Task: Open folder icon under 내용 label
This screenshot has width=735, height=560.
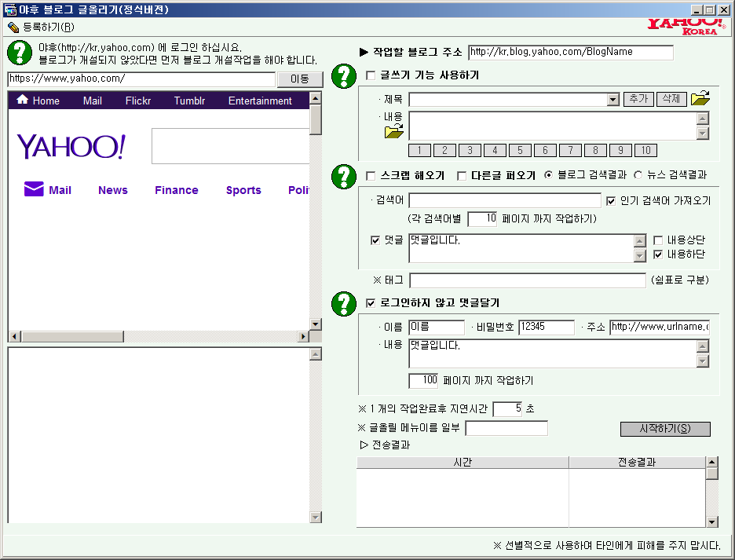Action: (394, 131)
